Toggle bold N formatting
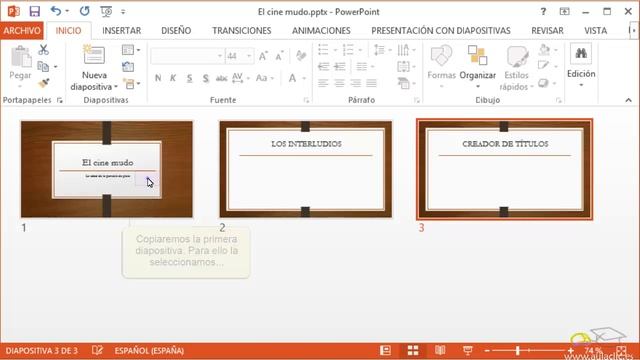 click(158, 78)
